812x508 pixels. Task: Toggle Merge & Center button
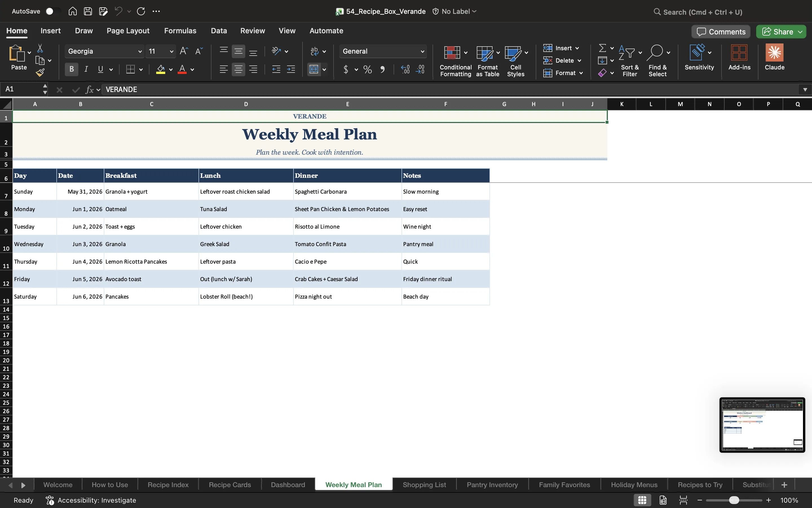314,69
